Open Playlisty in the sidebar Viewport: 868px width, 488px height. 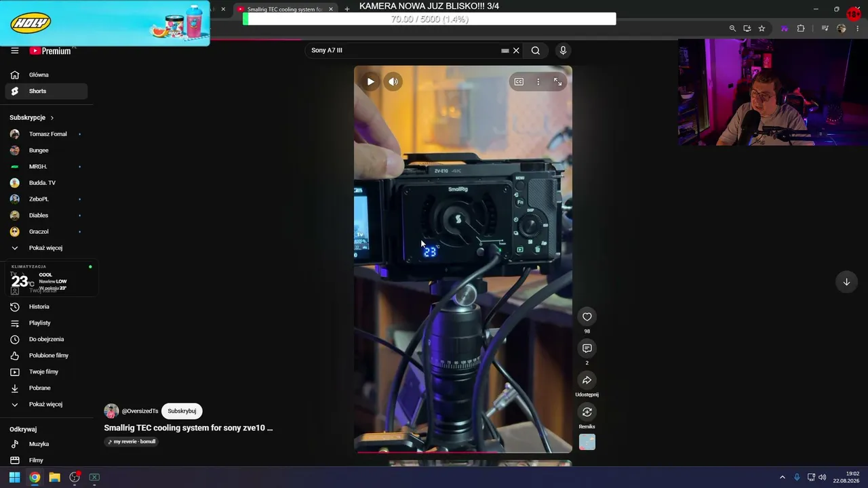47,323
